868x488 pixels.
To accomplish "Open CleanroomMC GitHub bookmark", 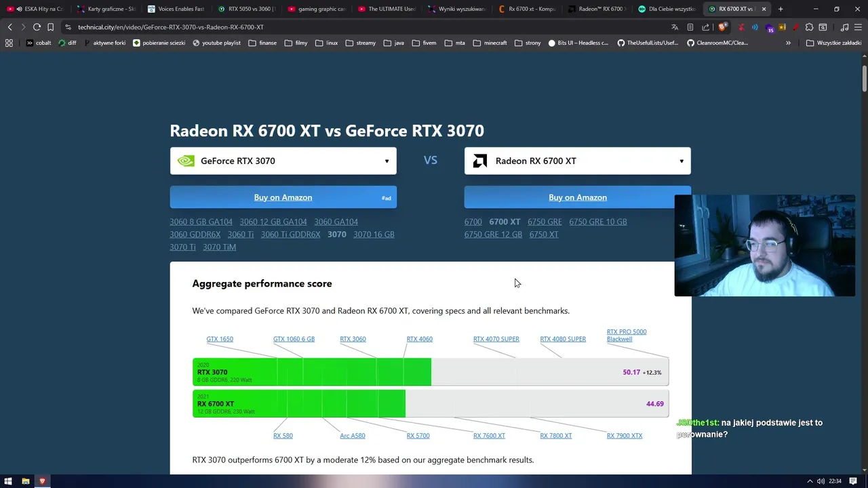I will point(717,43).
